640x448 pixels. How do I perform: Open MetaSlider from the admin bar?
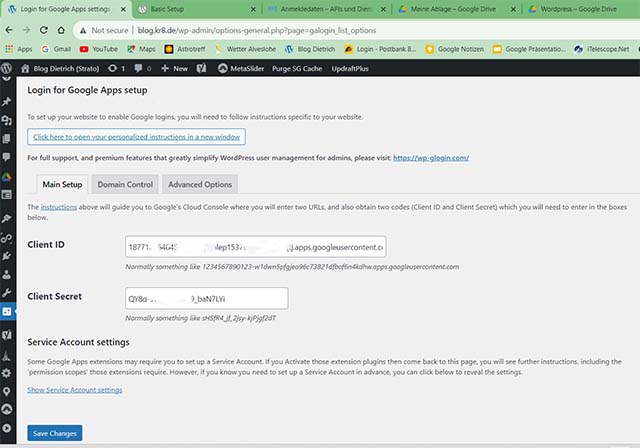tap(241, 69)
